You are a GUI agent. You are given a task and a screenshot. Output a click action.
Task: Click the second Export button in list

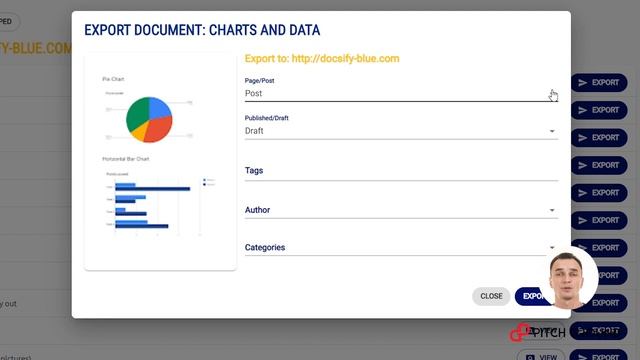tap(599, 110)
